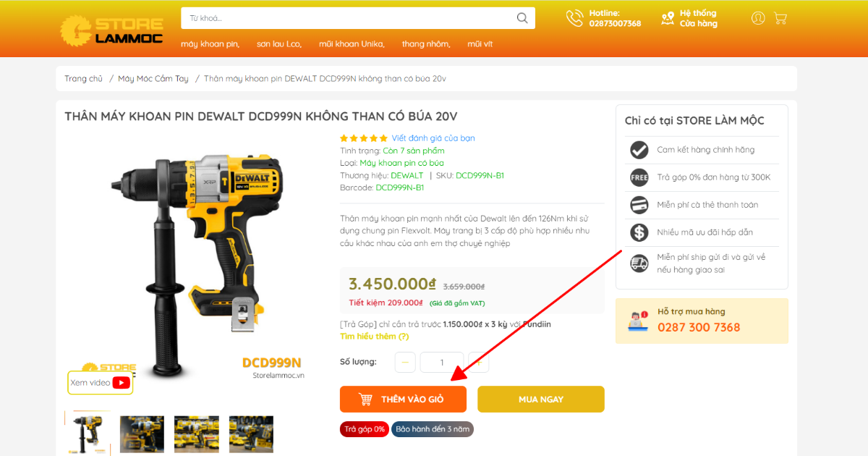868x456 pixels.
Task: Open the shopping cart icon
Action: click(x=780, y=18)
